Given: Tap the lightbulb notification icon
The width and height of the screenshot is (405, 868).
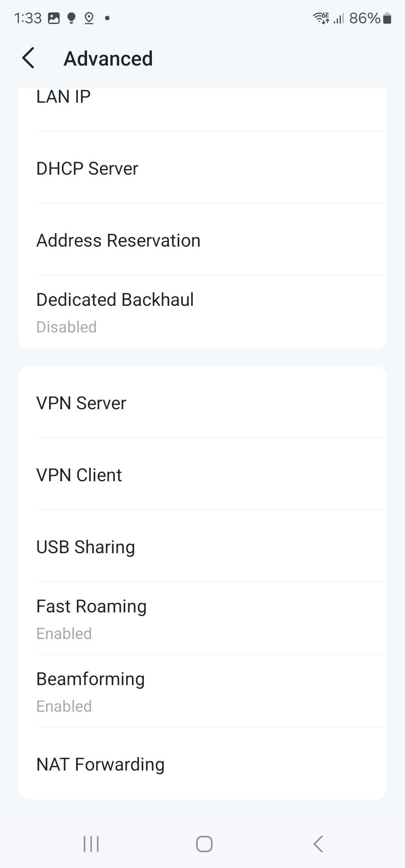Looking at the screenshot, I should pyautogui.click(x=71, y=18).
